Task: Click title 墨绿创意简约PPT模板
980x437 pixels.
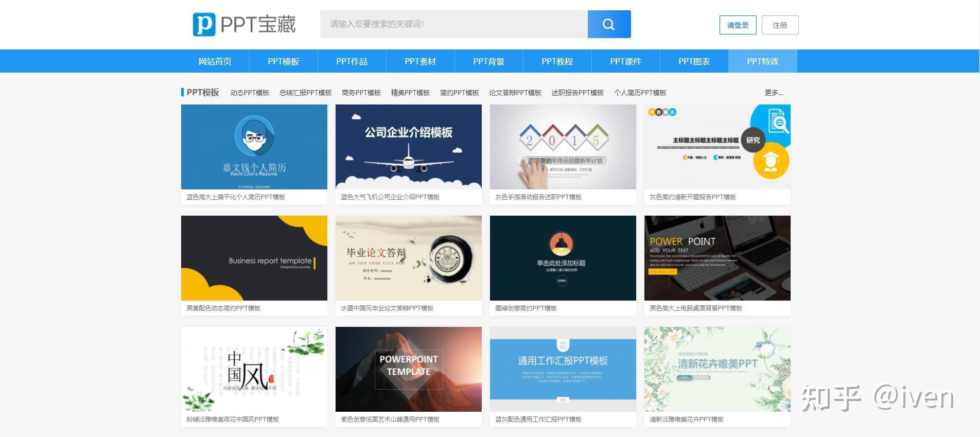Action: pyautogui.click(x=526, y=308)
